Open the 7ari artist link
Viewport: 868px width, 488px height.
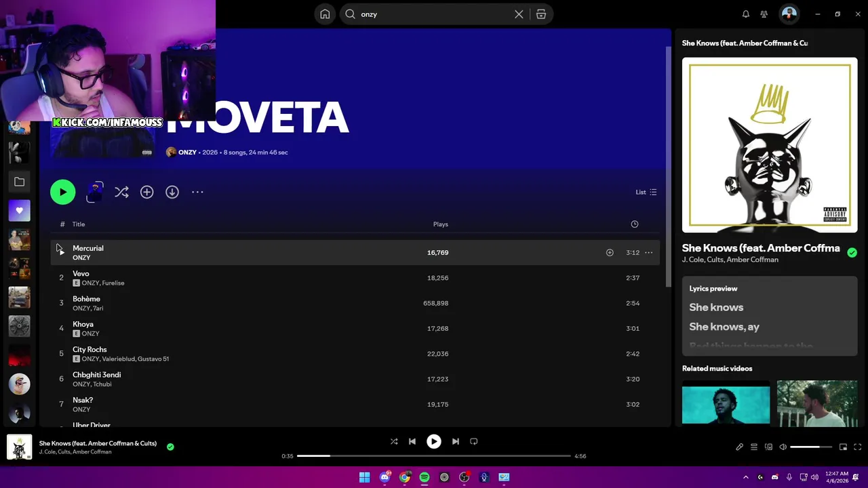click(98, 308)
